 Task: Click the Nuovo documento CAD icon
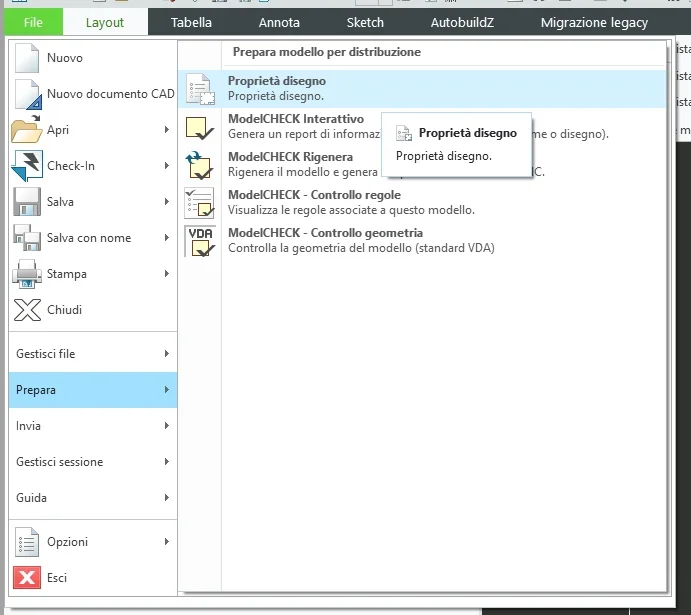(27, 94)
